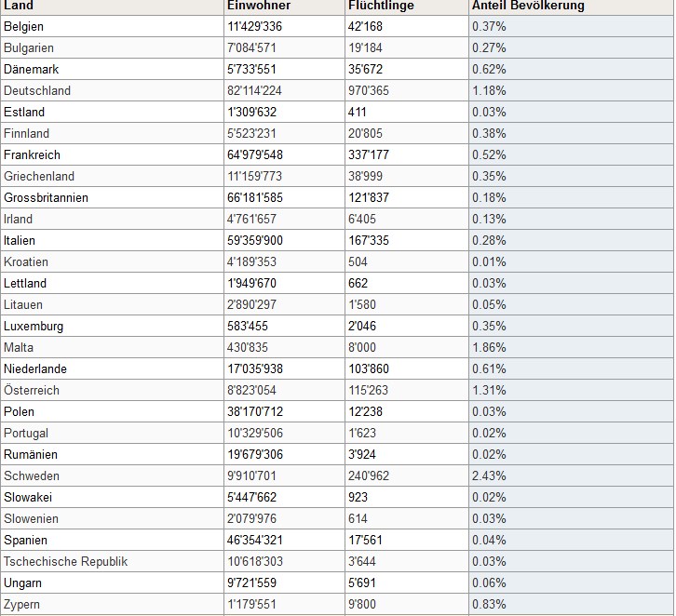
Task: Click the Anteil Bevölkerung column header
Action: [528, 6]
